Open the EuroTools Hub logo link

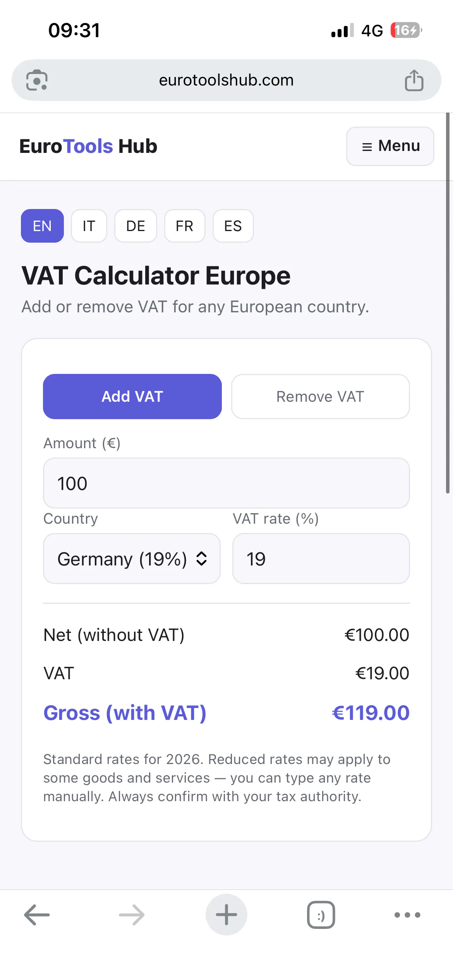click(88, 146)
